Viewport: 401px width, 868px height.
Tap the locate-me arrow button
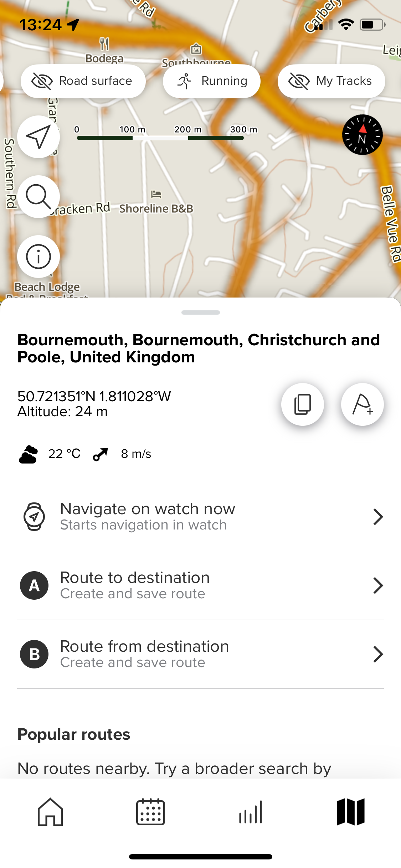coord(38,137)
